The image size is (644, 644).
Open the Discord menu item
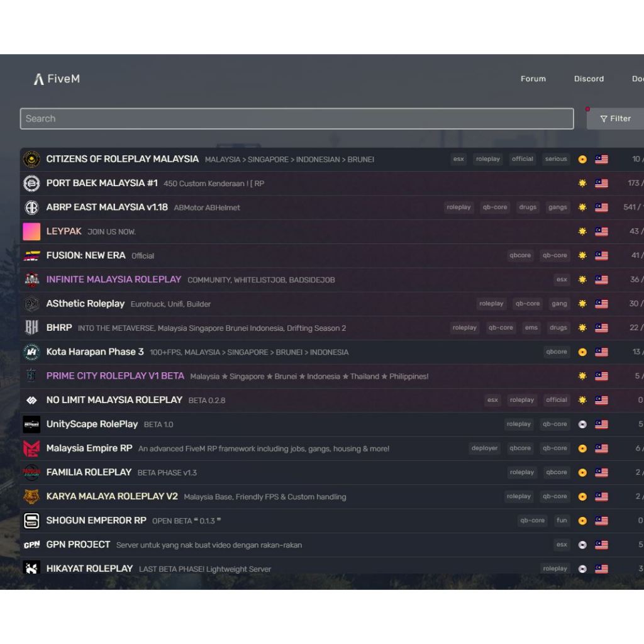tap(589, 79)
